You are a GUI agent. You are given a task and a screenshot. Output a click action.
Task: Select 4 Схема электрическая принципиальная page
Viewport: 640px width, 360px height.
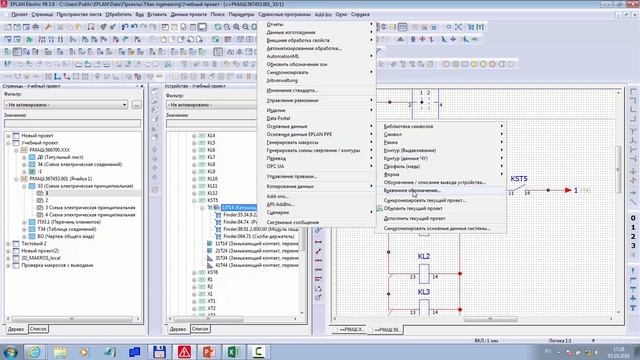point(90,215)
